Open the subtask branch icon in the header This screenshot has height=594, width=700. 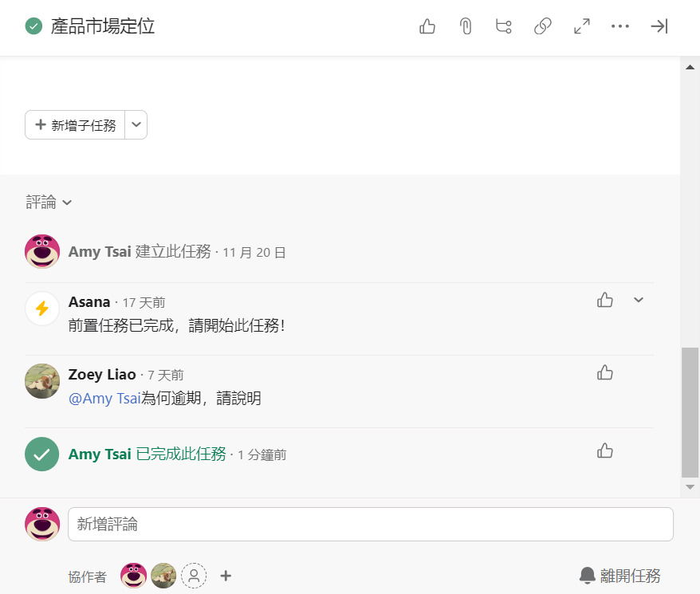click(x=504, y=26)
